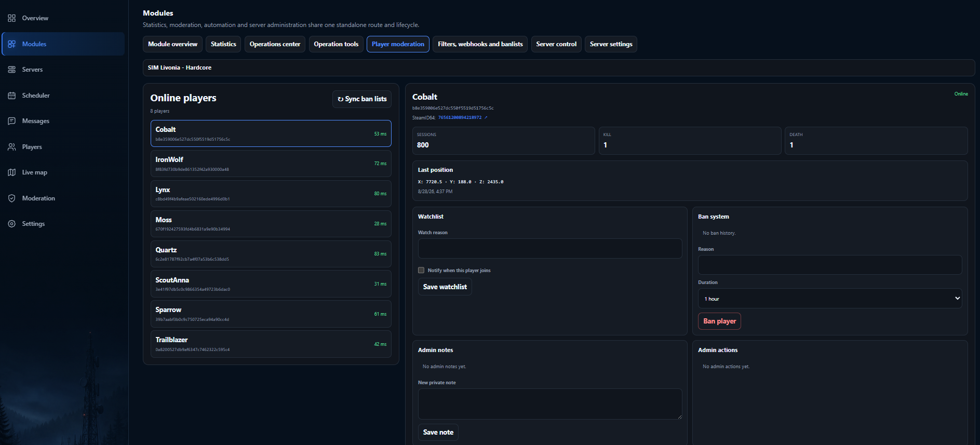Select the SIM Livonia - Hardcore server bar

(559, 68)
